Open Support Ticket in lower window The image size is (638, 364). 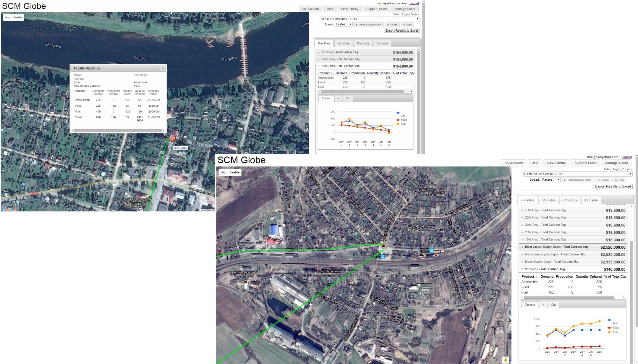pyautogui.click(x=585, y=163)
